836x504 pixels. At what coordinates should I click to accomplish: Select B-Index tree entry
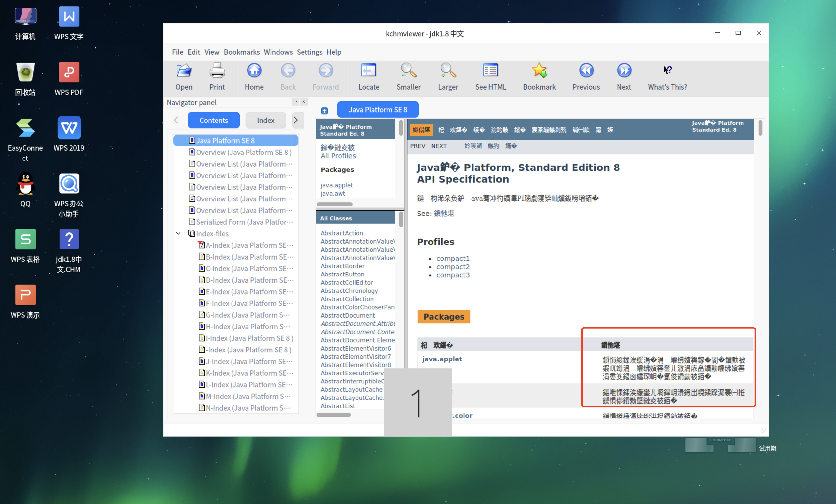pos(249,257)
